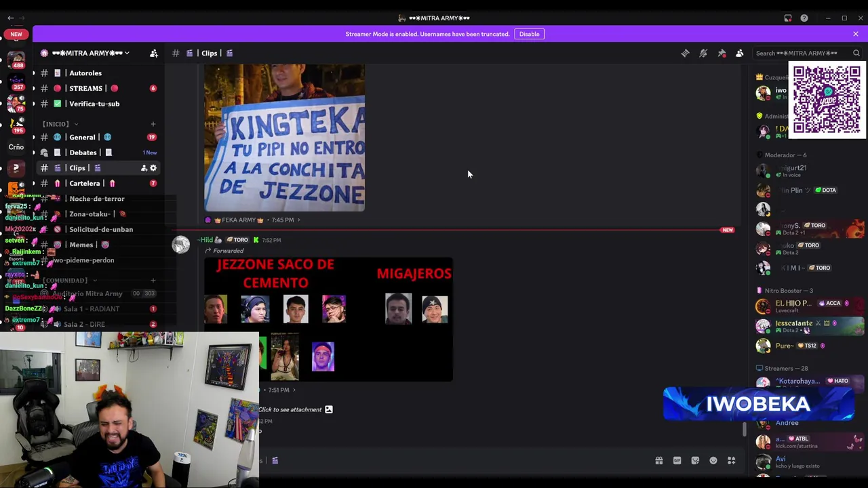868x488 pixels.
Task: Click the NEW badge in server rail
Action: pyautogui.click(x=16, y=34)
